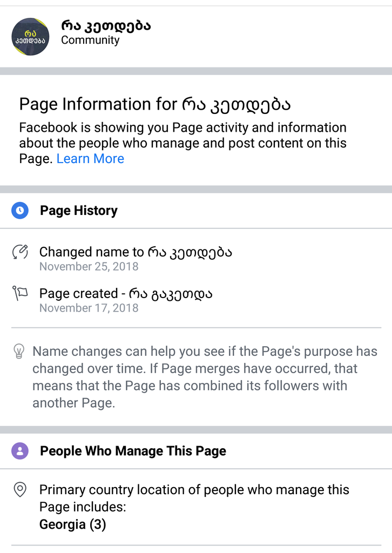The image size is (392, 553).
Task: Click the name changes explanation text
Action: [205, 377]
